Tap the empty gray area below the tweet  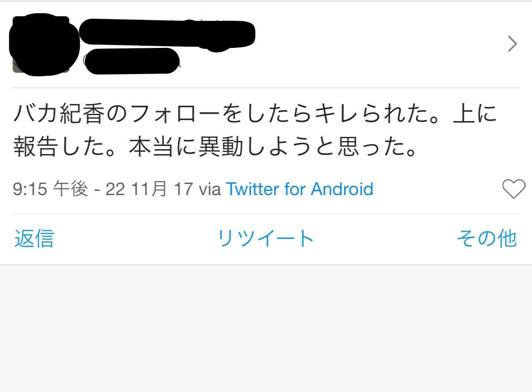point(266,329)
